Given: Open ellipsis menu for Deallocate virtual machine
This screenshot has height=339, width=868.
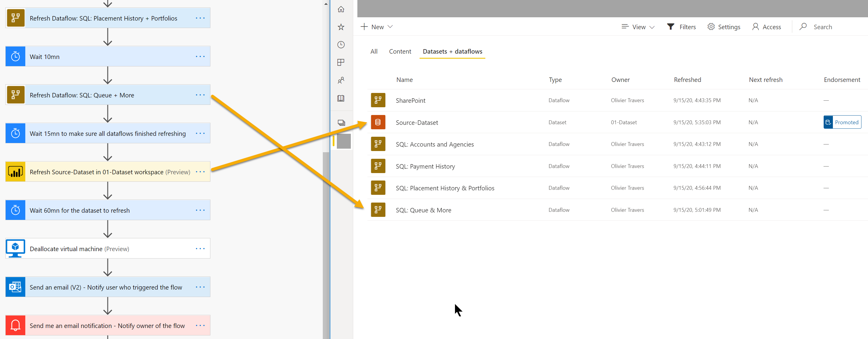Looking at the screenshot, I should [x=200, y=249].
